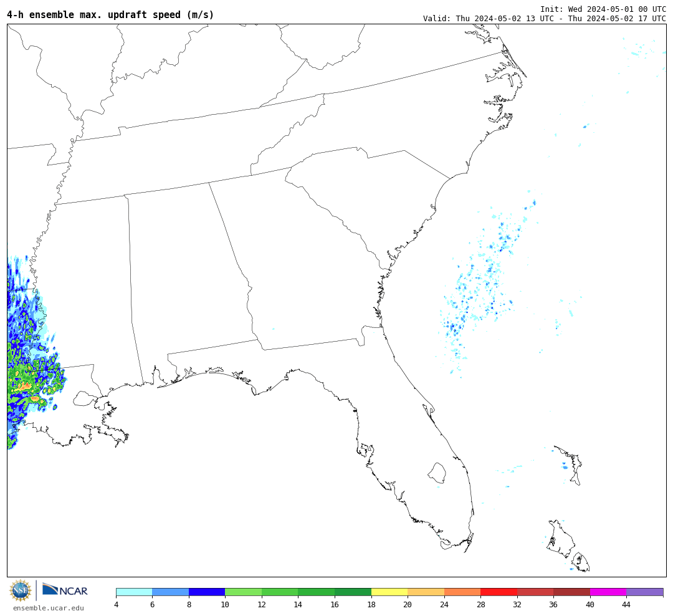Pick the orange 24-28 colorbar swatch
The image size is (673, 616).
pos(462,592)
